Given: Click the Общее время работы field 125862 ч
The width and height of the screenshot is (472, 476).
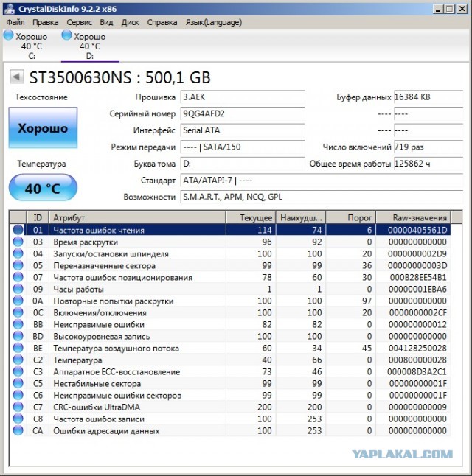Looking at the screenshot, I should (x=428, y=164).
